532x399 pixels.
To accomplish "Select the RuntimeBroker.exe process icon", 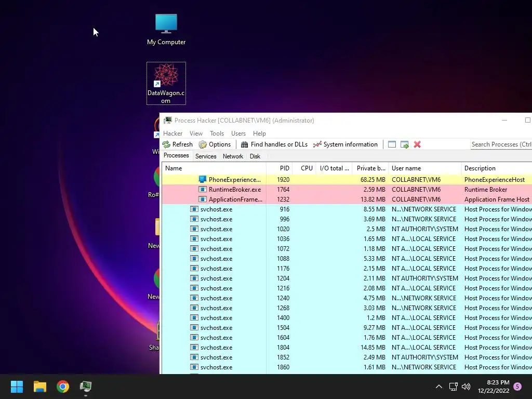I will coord(203,189).
